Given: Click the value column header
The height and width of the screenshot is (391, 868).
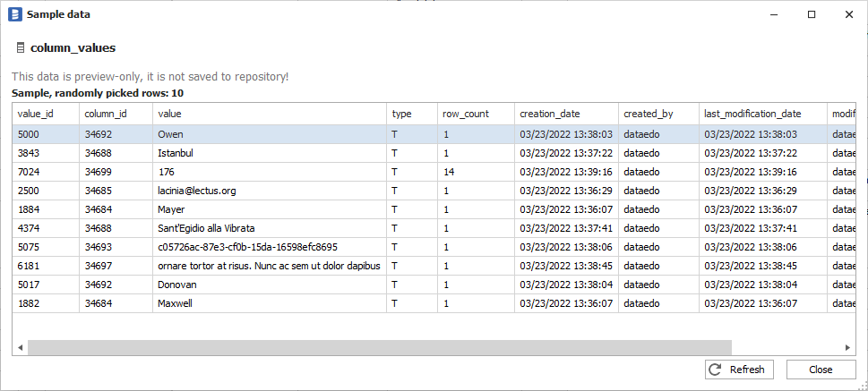Looking at the screenshot, I should [269, 114].
